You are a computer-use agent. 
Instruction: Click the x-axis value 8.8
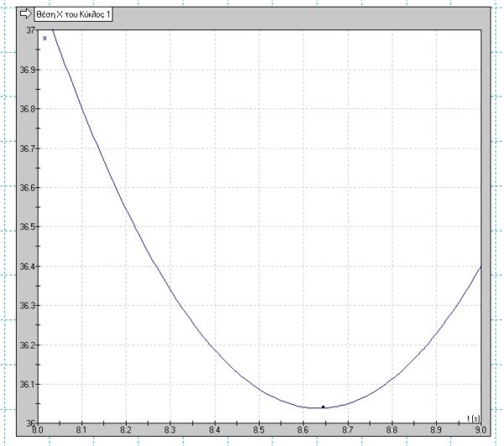click(391, 430)
